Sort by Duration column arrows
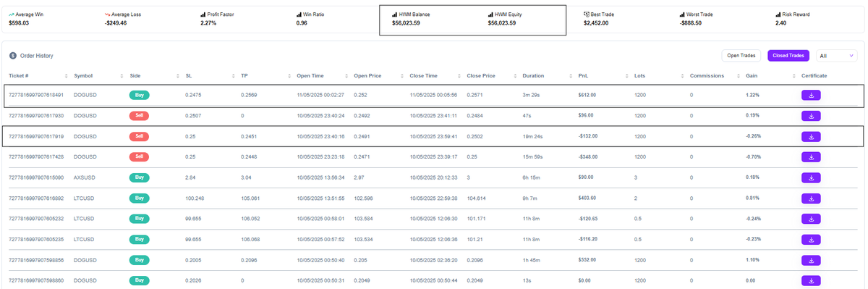 [570, 75]
